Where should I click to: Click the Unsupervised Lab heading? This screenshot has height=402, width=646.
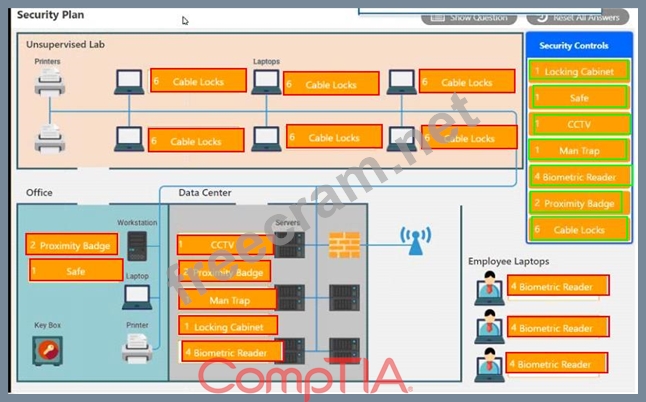pyautogui.click(x=65, y=44)
